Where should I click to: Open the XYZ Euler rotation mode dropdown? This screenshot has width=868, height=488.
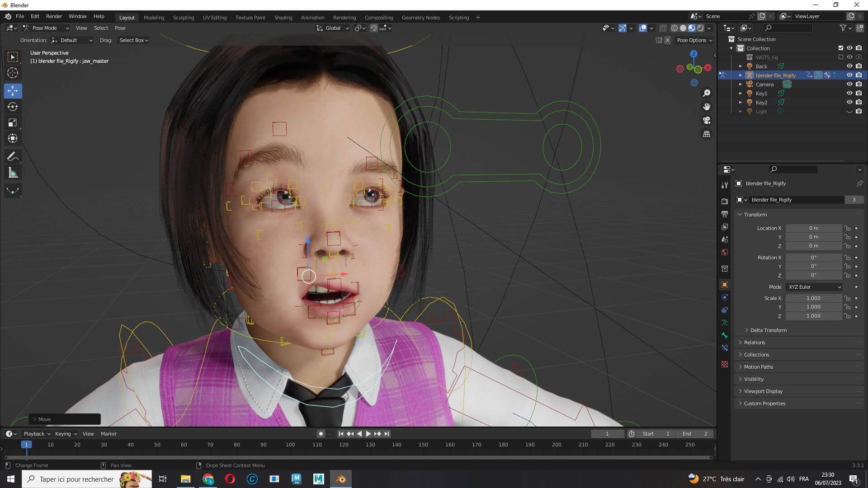pyautogui.click(x=814, y=287)
